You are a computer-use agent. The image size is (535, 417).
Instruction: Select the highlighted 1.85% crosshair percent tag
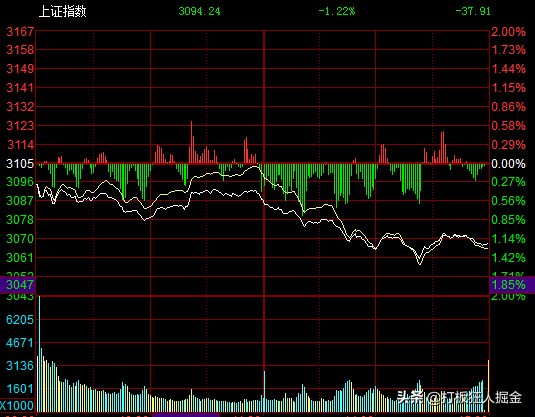click(512, 285)
